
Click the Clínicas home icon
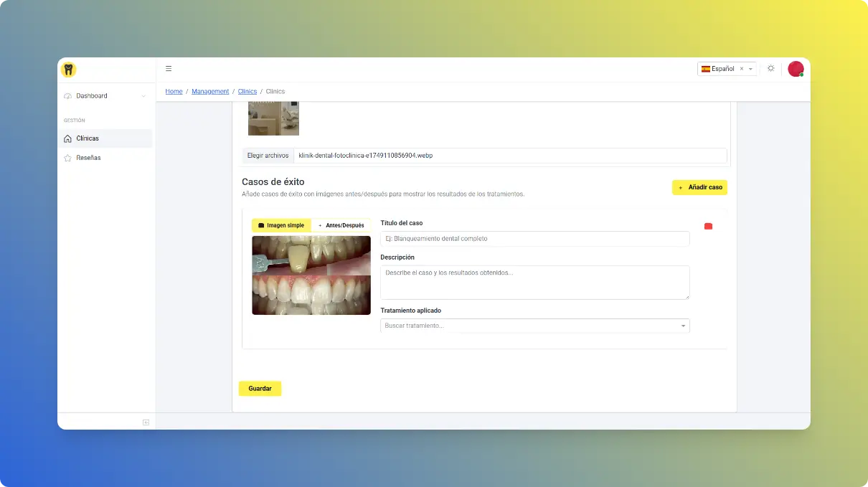pos(67,138)
